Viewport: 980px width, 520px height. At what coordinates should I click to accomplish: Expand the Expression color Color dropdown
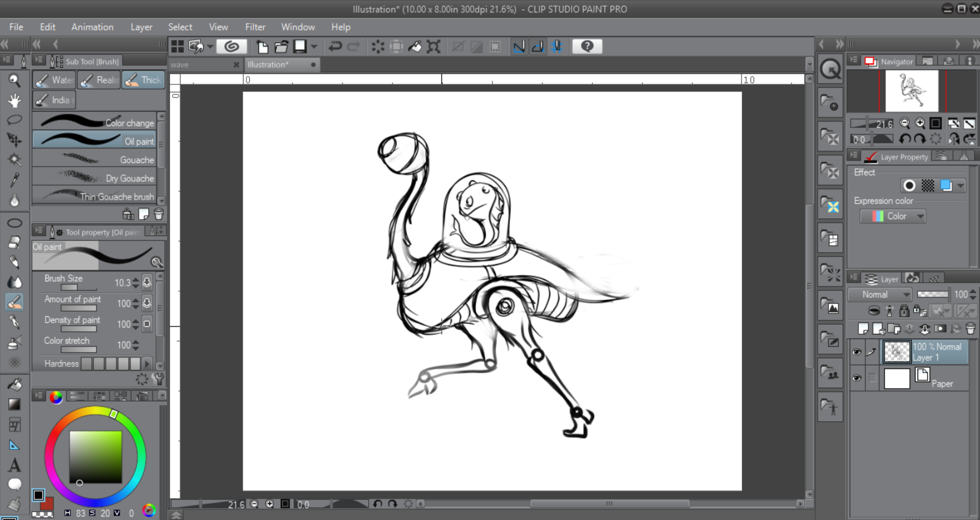tap(893, 216)
